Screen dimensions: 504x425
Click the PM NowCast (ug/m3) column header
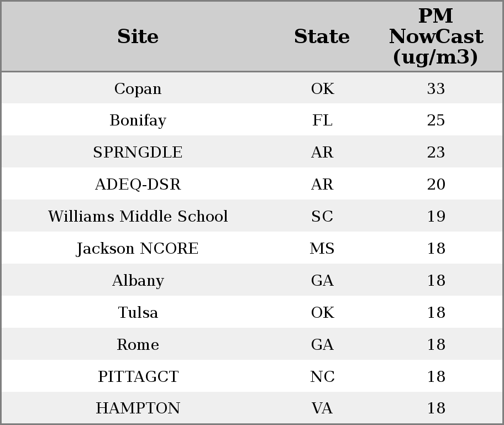[435, 36]
